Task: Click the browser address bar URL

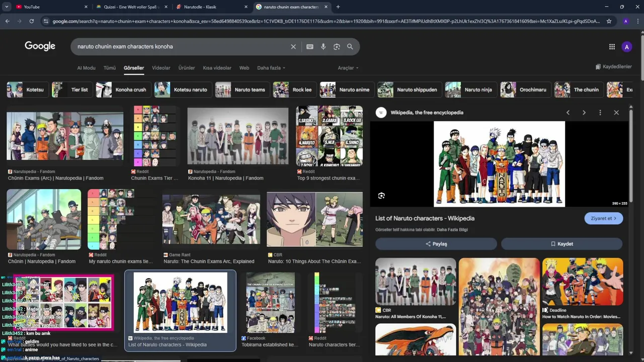Action: click(x=326, y=21)
